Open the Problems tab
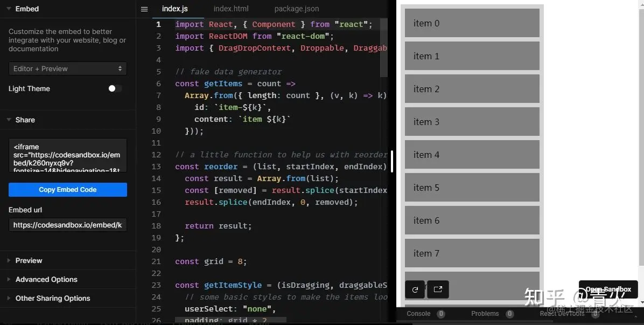 pos(485,314)
